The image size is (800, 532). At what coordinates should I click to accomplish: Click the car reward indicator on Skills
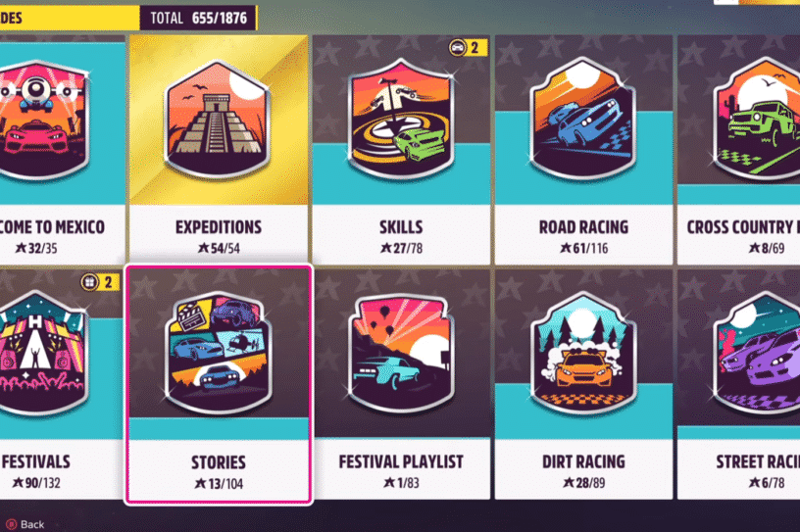pos(468,48)
